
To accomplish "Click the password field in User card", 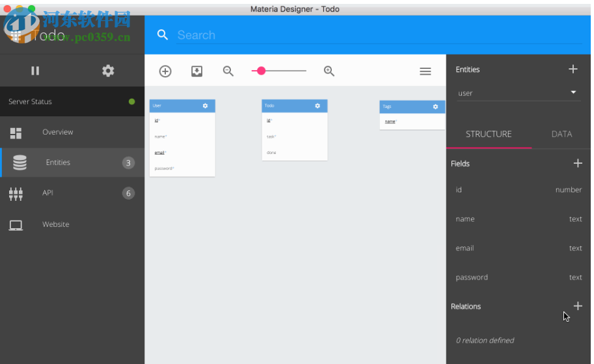I will click(164, 168).
